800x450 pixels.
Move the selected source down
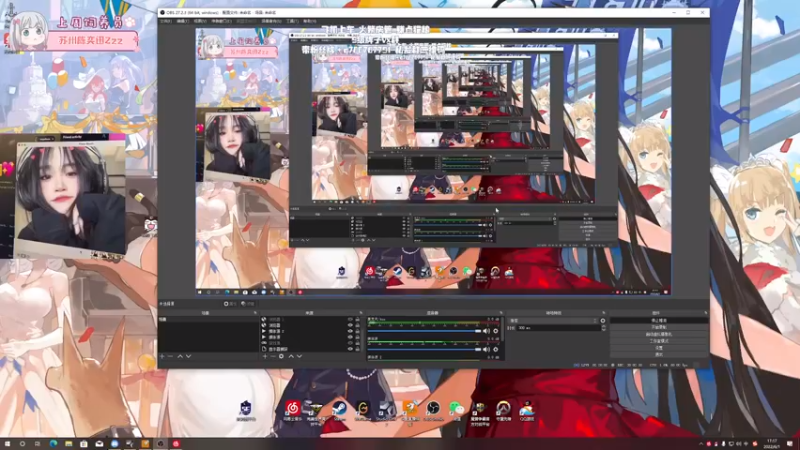299,356
